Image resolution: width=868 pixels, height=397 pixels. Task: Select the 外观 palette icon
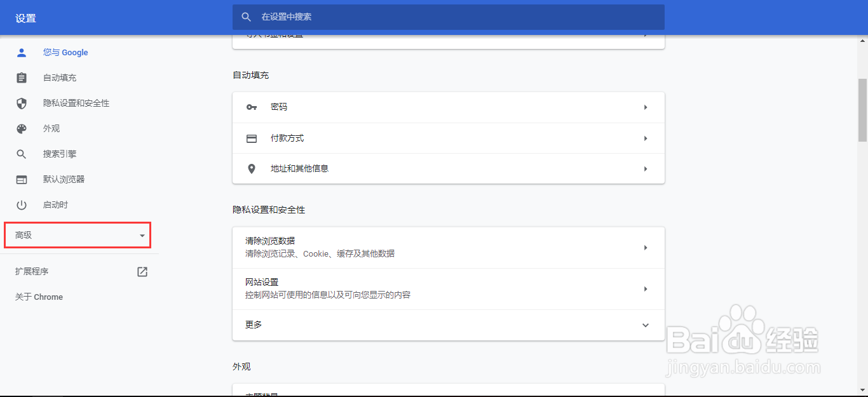(x=21, y=128)
